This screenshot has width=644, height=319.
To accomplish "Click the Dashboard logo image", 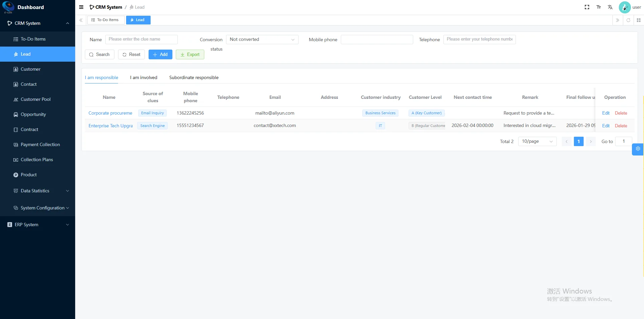I will [8, 7].
